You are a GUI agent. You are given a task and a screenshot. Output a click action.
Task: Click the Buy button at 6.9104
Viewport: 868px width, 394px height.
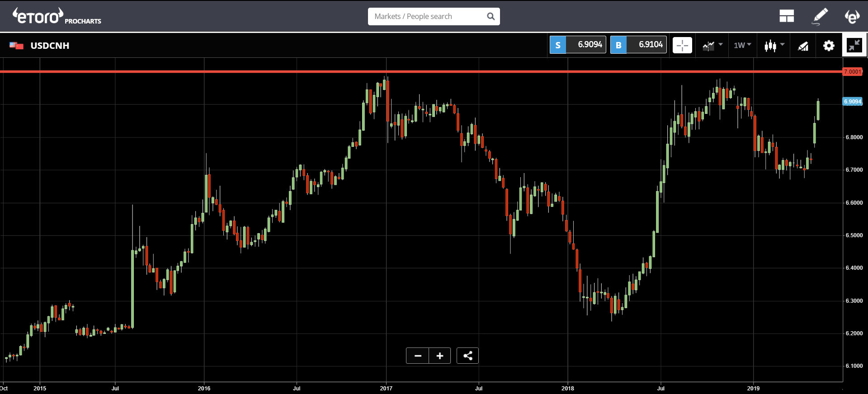click(x=638, y=45)
